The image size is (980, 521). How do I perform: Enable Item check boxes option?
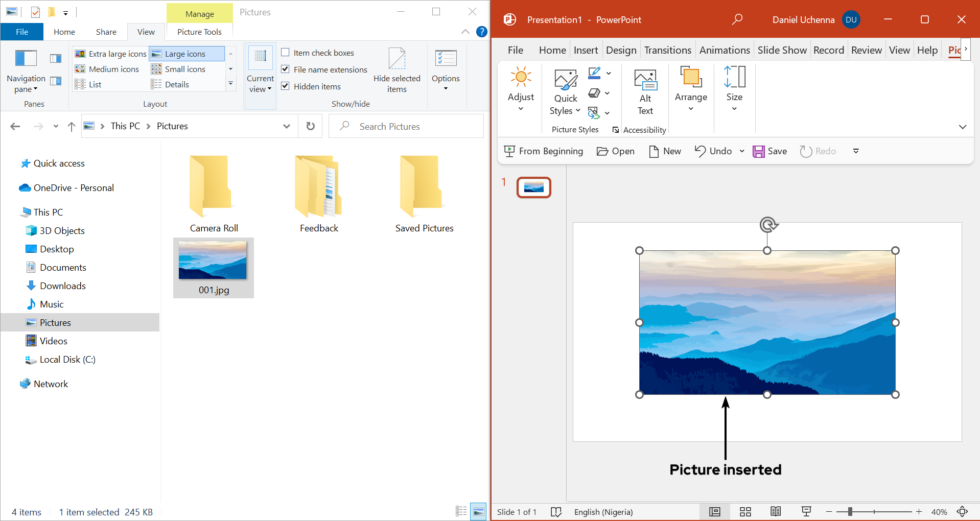pyautogui.click(x=286, y=53)
